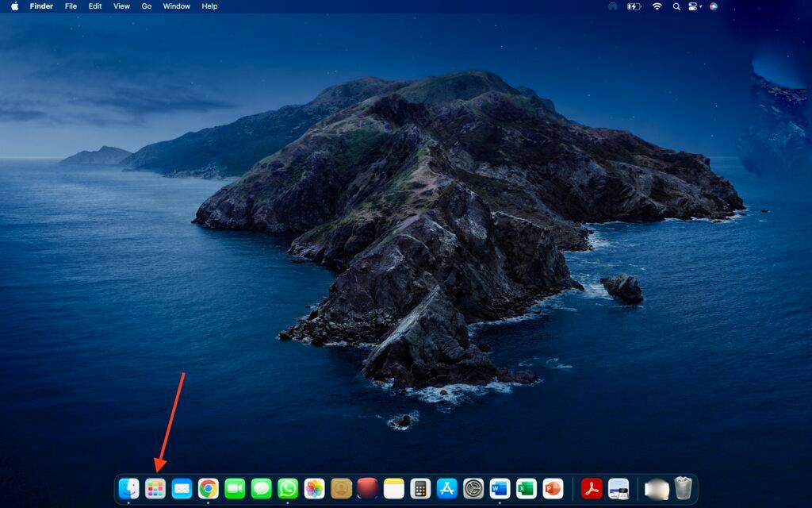Screen dimensions: 812x508
Task: Open the Window menu
Action: click(177, 6)
